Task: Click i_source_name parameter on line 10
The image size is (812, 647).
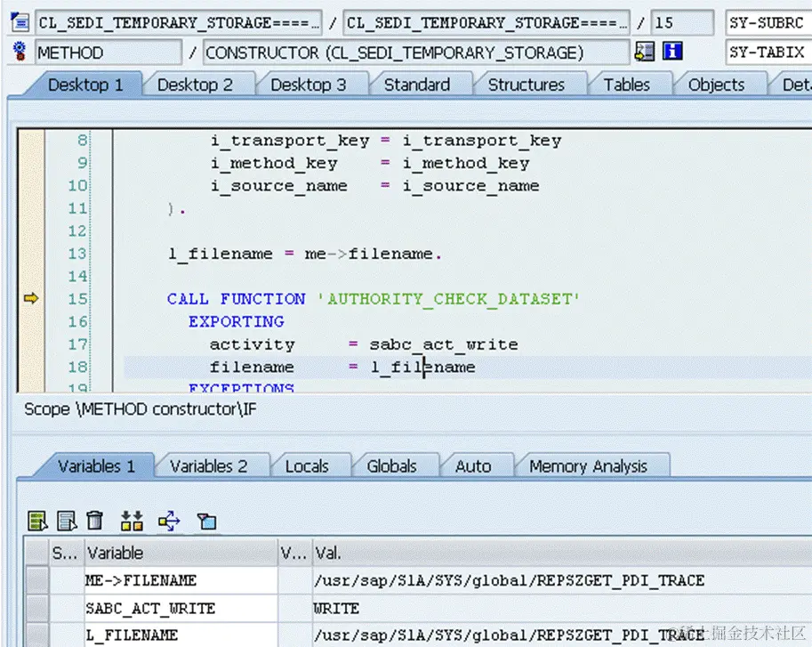Action: [x=278, y=186]
